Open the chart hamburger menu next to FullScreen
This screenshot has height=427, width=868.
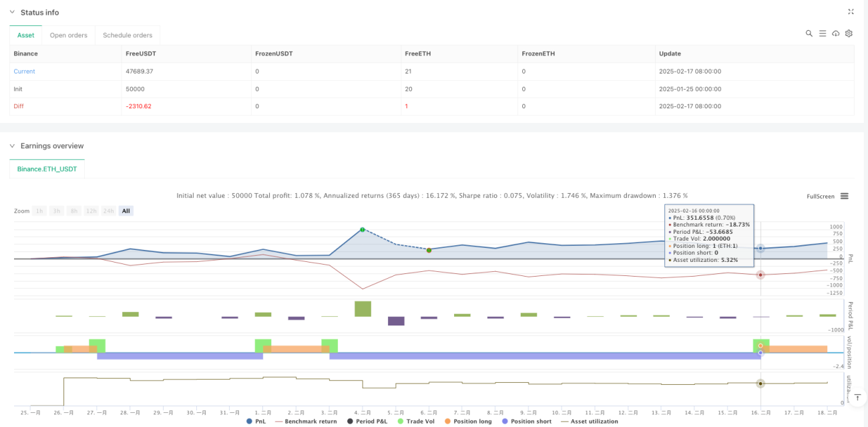[x=845, y=196]
